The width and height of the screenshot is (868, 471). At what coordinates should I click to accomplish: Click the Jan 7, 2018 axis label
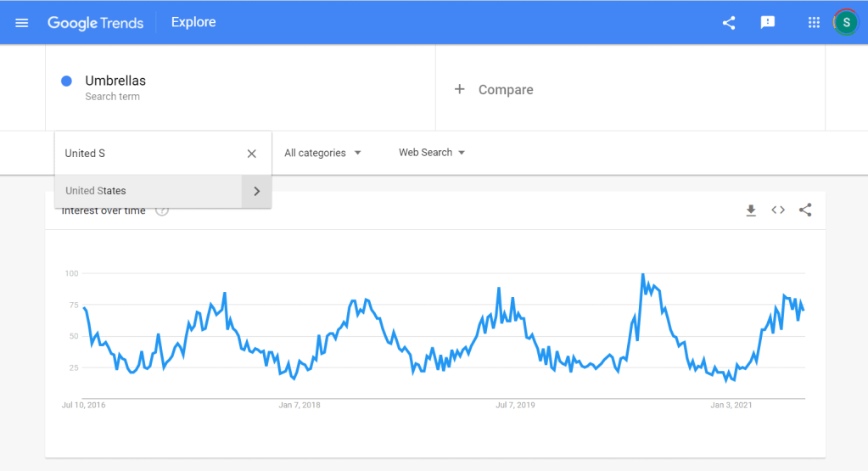coord(300,405)
